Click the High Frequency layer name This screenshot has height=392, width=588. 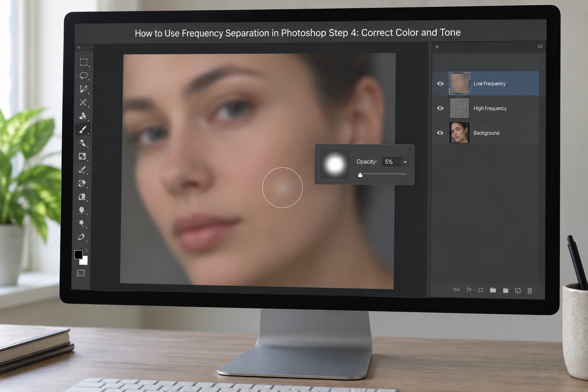[x=490, y=108]
